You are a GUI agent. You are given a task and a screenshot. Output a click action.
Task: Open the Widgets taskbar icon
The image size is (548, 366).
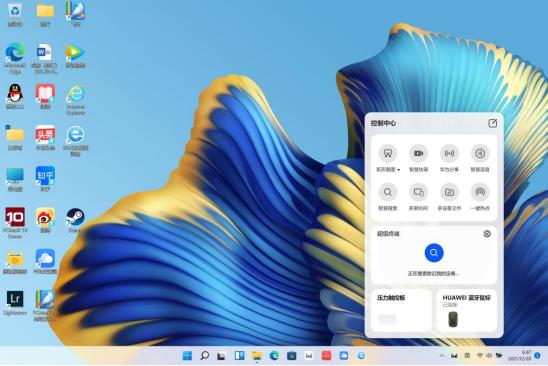tap(239, 356)
